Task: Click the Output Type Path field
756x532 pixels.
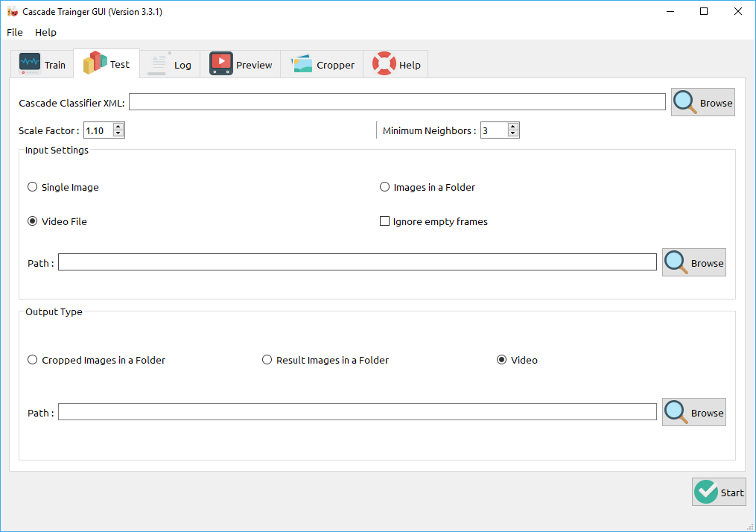Action: click(358, 411)
